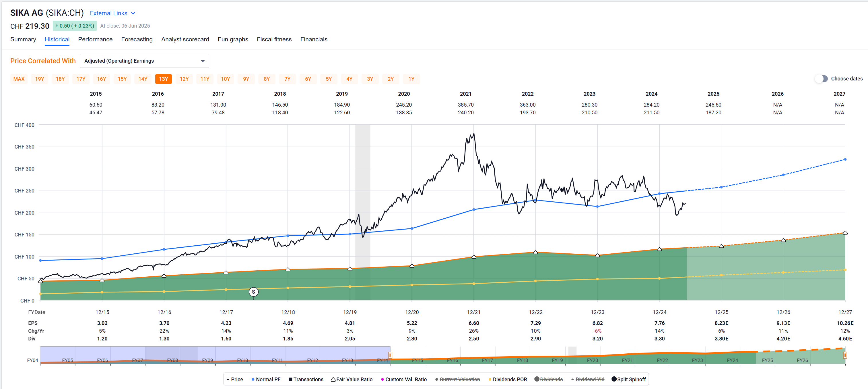The width and height of the screenshot is (868, 389).
Task: Switch to Fiscal fitness tab
Action: pyautogui.click(x=274, y=39)
